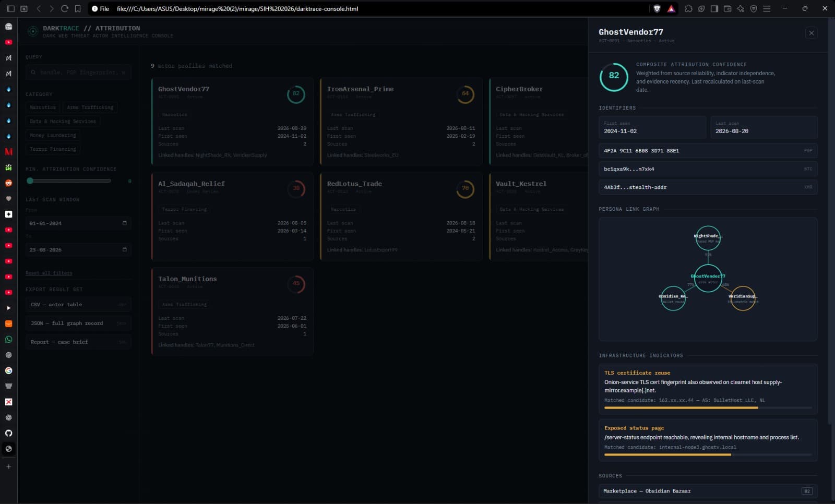The height and width of the screenshot is (504, 835).
Task: Click the Reset all filters link
Action: 49,273
